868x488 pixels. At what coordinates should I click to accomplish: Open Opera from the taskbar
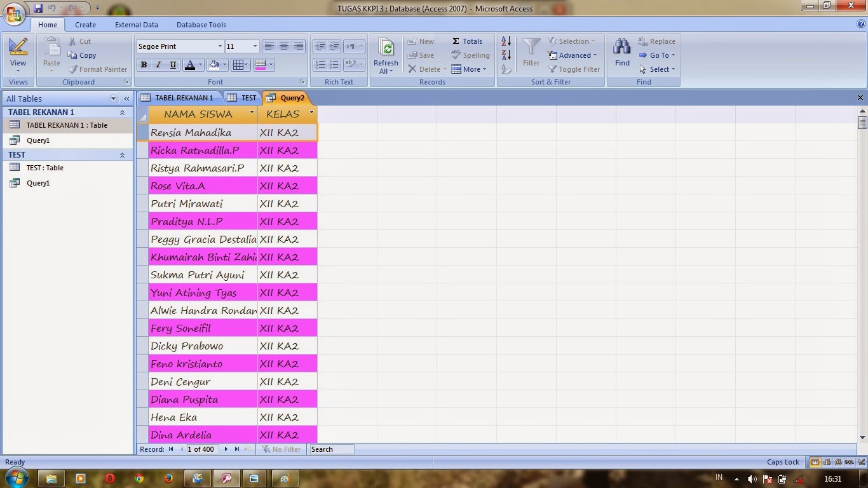(x=109, y=478)
